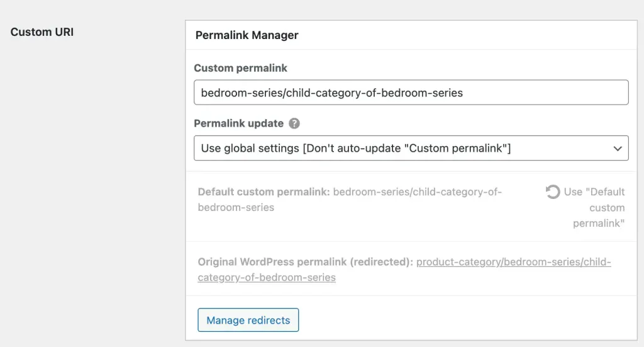Click the wrapped gray "bedroom-series" default value line
This screenshot has width=644, height=347.
(236, 207)
